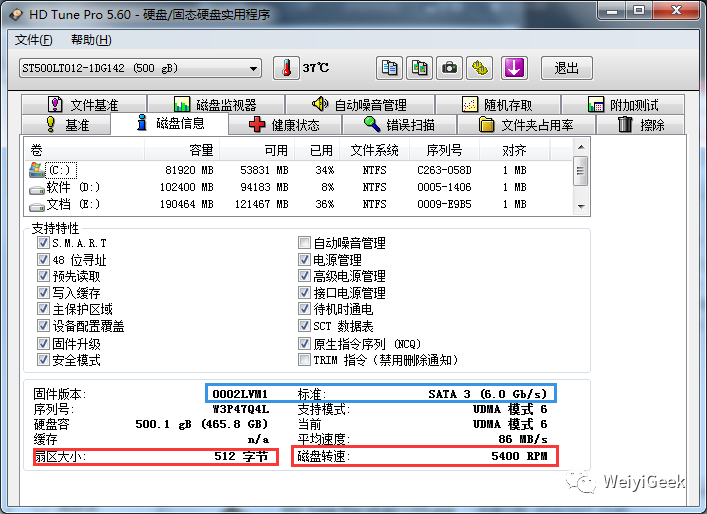The image size is (707, 514).
Task: Switch to the 附加测试 tab
Action: pyautogui.click(x=623, y=105)
